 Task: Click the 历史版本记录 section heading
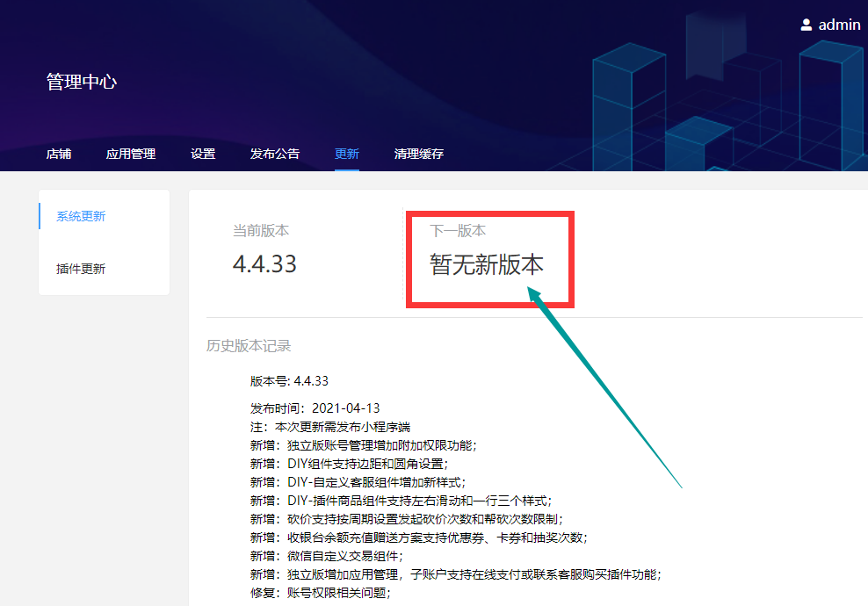tap(249, 346)
